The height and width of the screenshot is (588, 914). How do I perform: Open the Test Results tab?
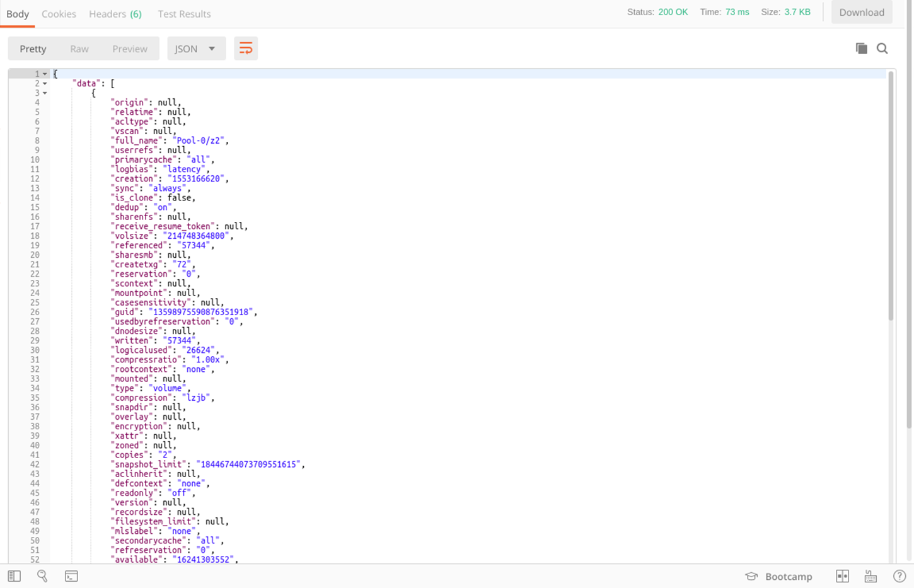(x=184, y=14)
